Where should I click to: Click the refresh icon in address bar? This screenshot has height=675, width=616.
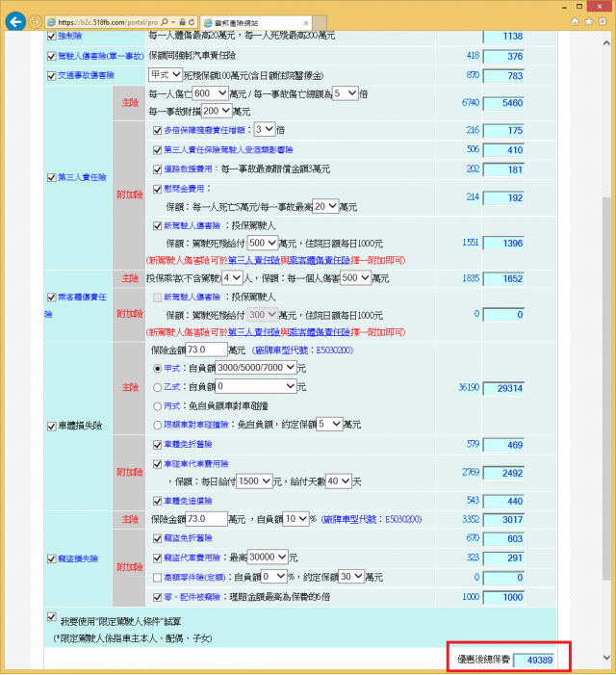coord(192,22)
